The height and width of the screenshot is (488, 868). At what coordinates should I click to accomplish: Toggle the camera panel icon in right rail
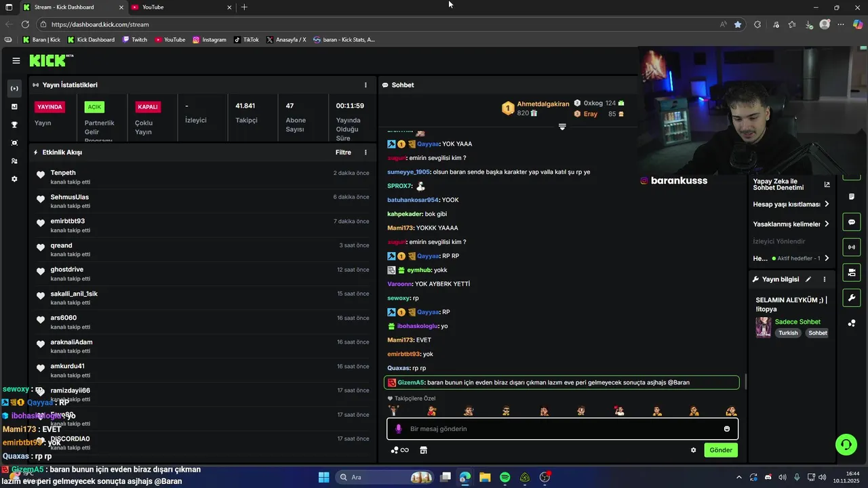tap(851, 272)
